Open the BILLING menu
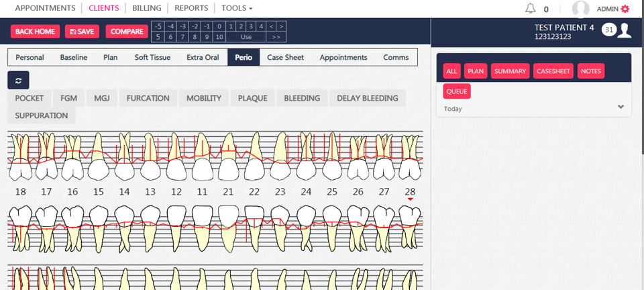Image resolution: width=644 pixels, height=290 pixels. tap(146, 8)
